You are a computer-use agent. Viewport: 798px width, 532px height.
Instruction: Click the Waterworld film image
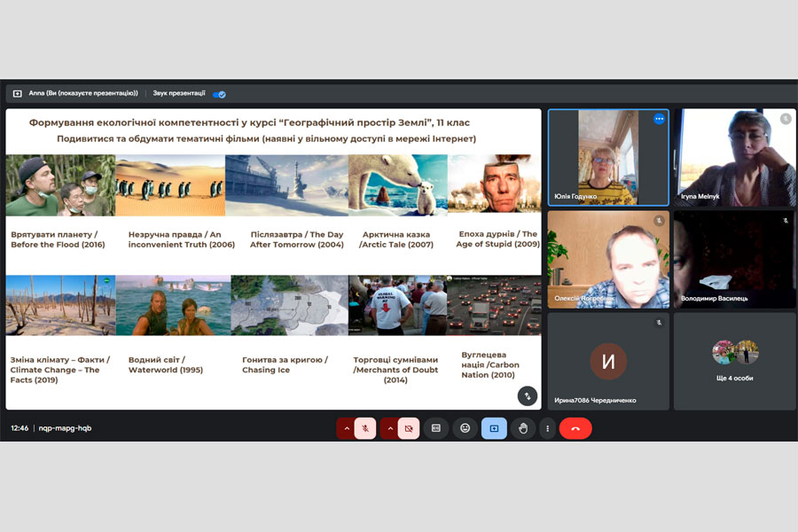click(x=173, y=305)
